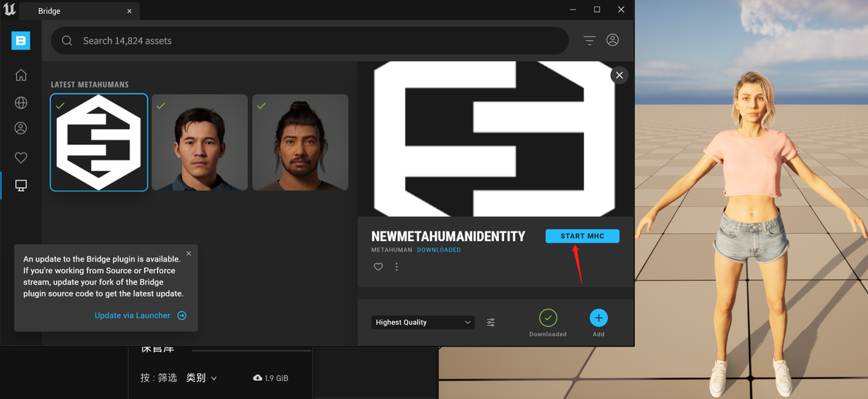Click the large asset preview image
868x399 pixels.
pos(495,139)
